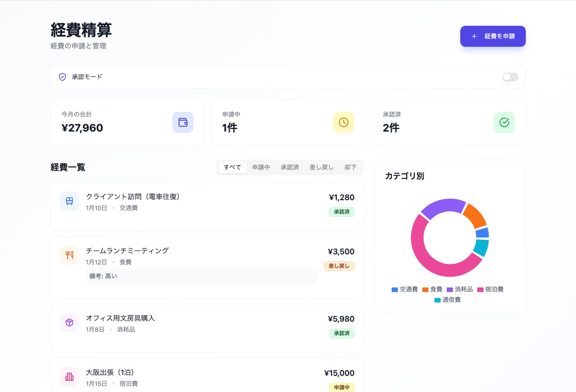Click the building icon for 大阪出張
The width and height of the screenshot is (576, 392).
[69, 377]
